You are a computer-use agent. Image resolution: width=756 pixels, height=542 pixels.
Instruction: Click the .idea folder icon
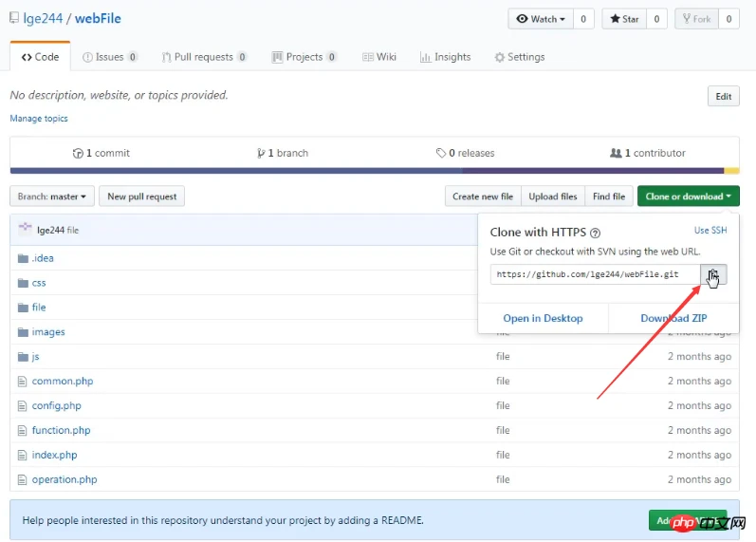pos(24,258)
